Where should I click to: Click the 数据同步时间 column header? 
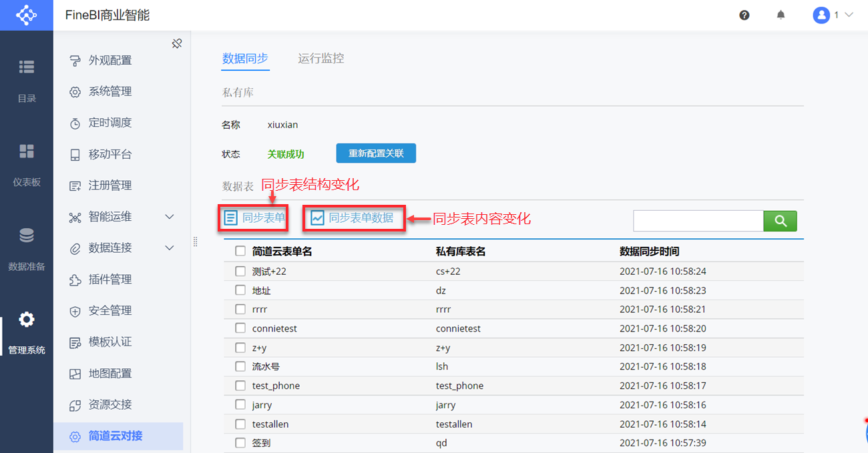[650, 252]
